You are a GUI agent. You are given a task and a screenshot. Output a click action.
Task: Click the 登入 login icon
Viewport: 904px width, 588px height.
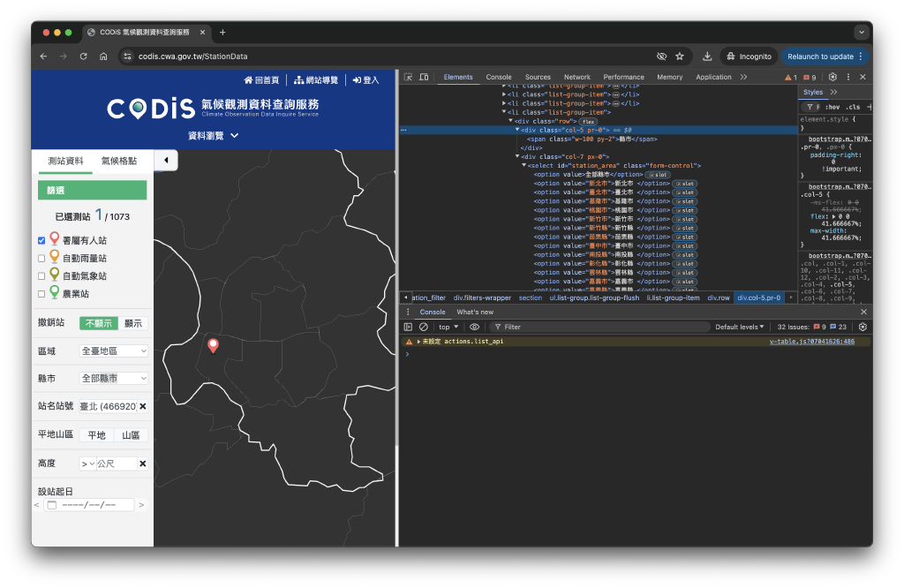(358, 79)
